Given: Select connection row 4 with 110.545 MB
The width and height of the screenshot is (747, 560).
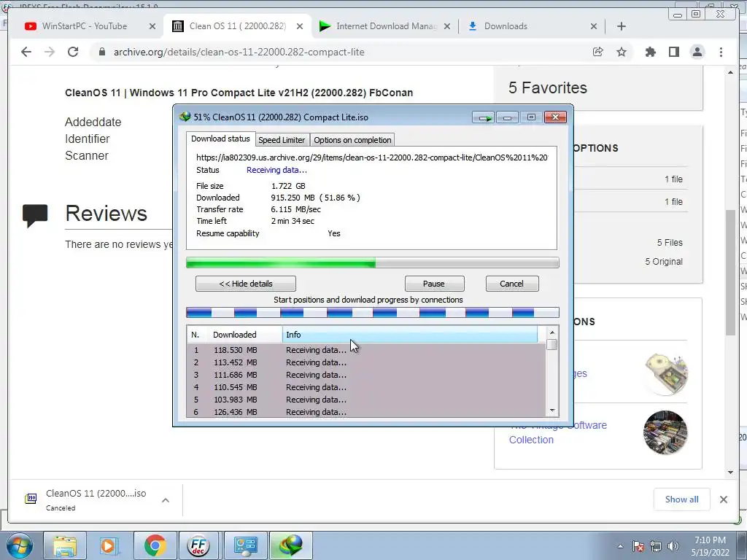Looking at the screenshot, I should 366,387.
